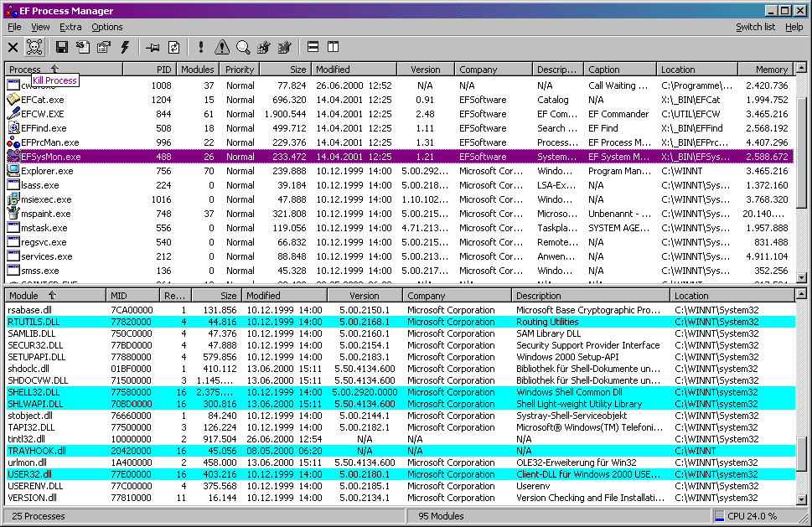This screenshot has width=812, height=527.
Task: Click the exclamation mark toolbar icon
Action: click(200, 48)
